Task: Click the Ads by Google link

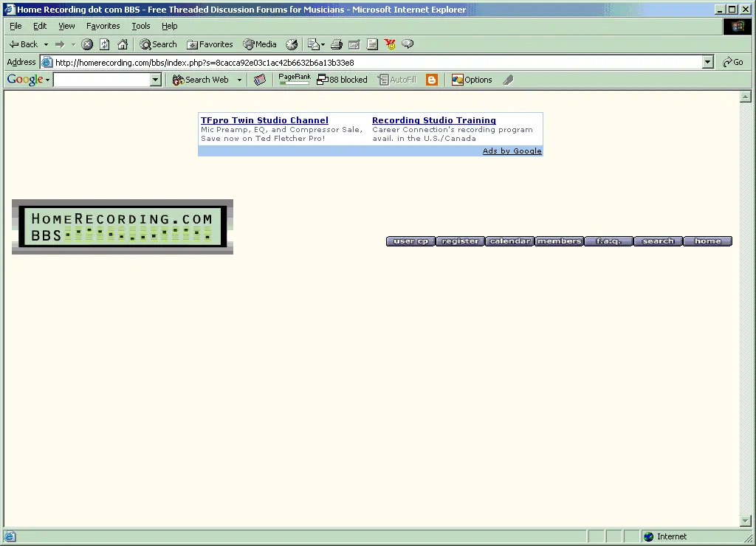Action: [512, 151]
